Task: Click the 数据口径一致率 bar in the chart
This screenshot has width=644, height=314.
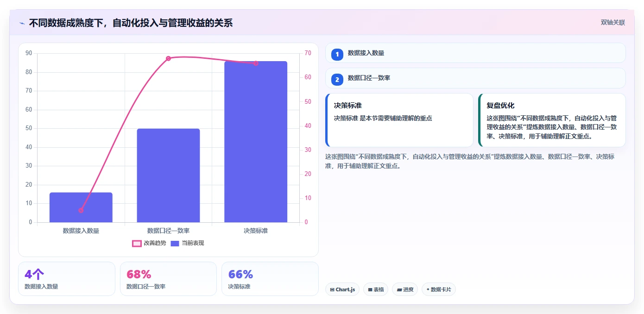Action: click(168, 176)
